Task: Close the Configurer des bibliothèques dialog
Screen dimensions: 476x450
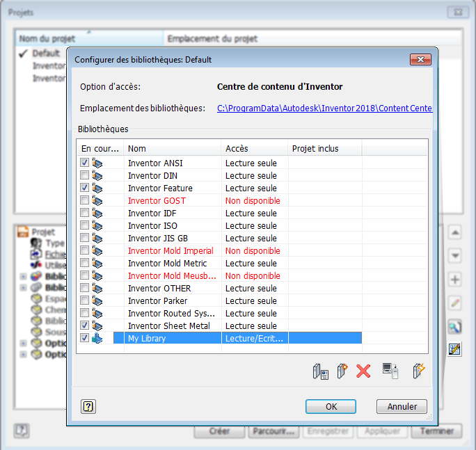Action: 420,60
